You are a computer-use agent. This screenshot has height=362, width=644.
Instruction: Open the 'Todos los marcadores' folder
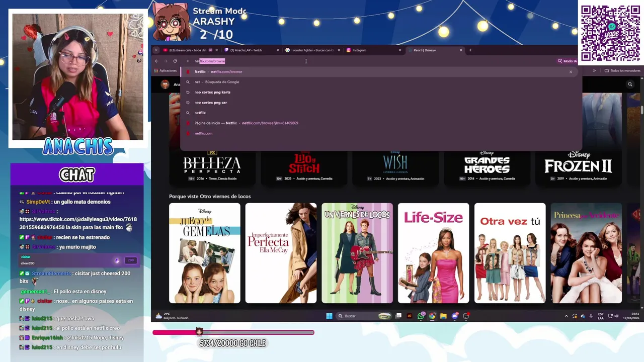coord(623,71)
